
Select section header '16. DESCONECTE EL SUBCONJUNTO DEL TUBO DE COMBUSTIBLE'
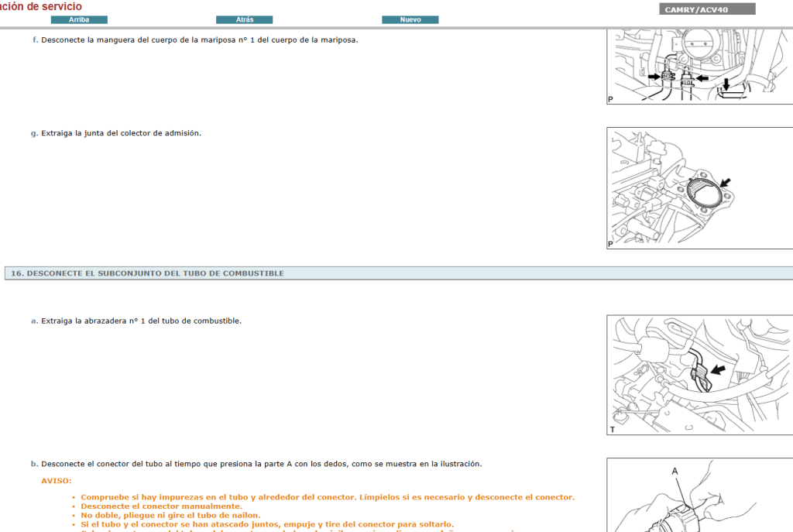pos(147,273)
